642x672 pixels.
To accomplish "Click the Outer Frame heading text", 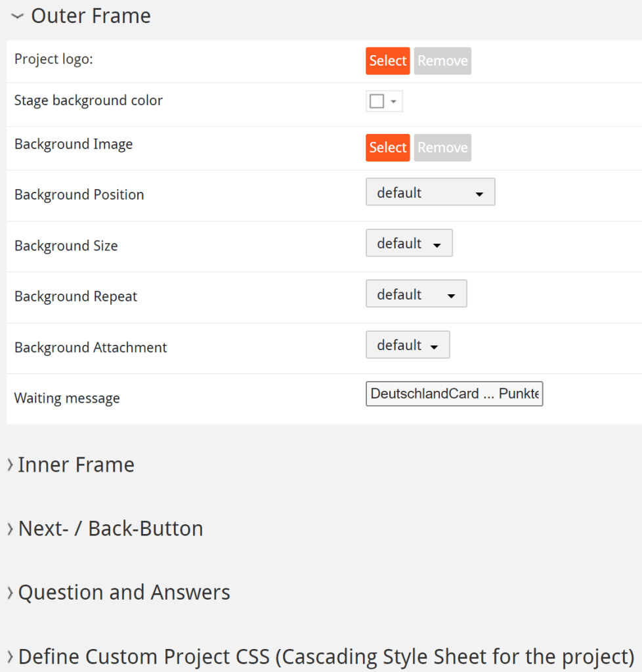I will tap(91, 16).
